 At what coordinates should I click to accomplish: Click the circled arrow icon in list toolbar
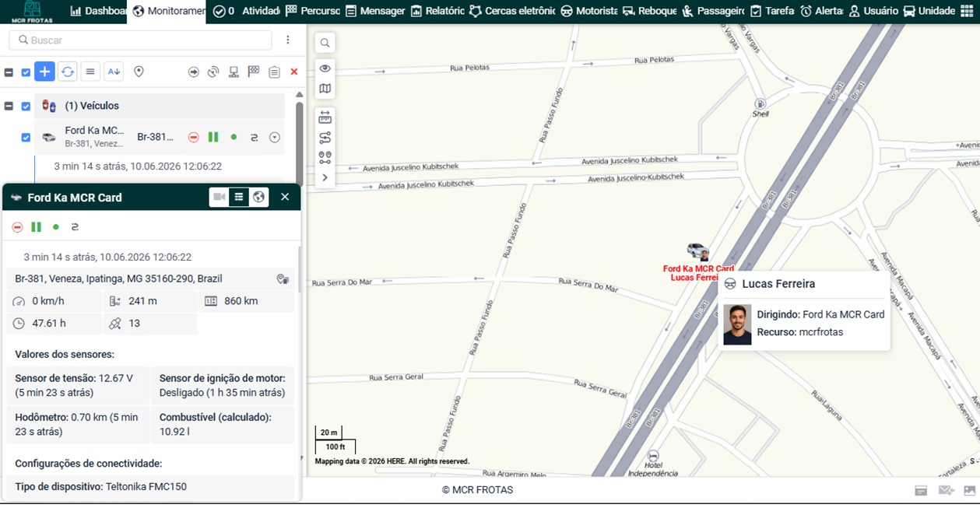click(x=193, y=72)
